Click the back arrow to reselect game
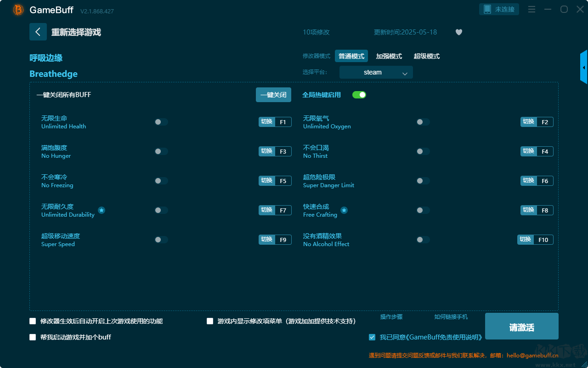The image size is (588, 368). tap(38, 32)
